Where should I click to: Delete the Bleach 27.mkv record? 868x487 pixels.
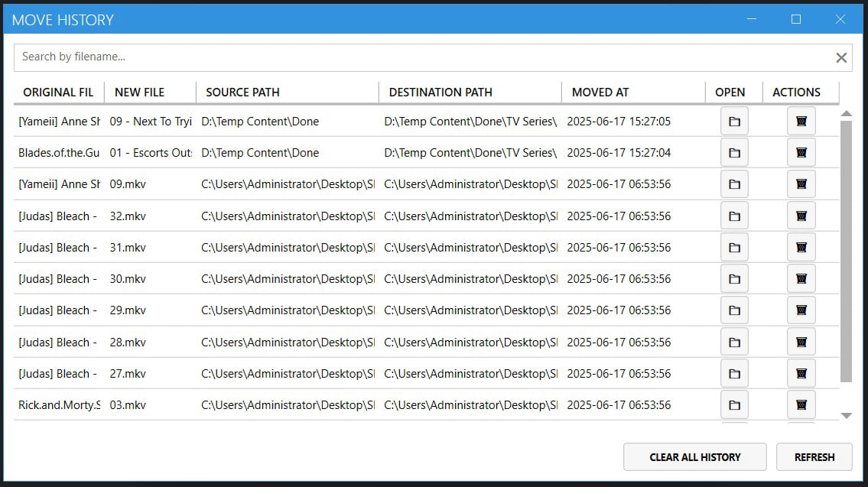coord(801,373)
